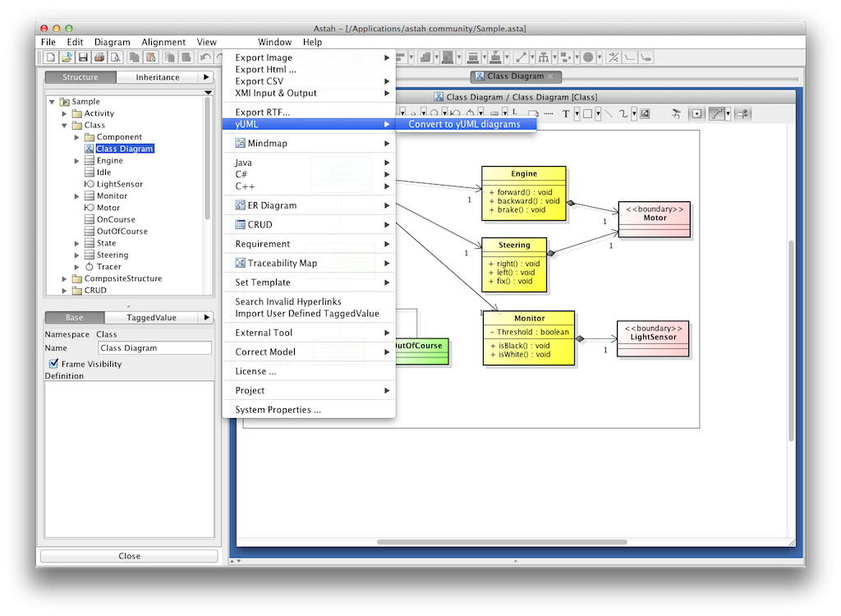Create a new project with the New icon
Image resolution: width=841 pixels, height=616 pixels.
pos(50,57)
